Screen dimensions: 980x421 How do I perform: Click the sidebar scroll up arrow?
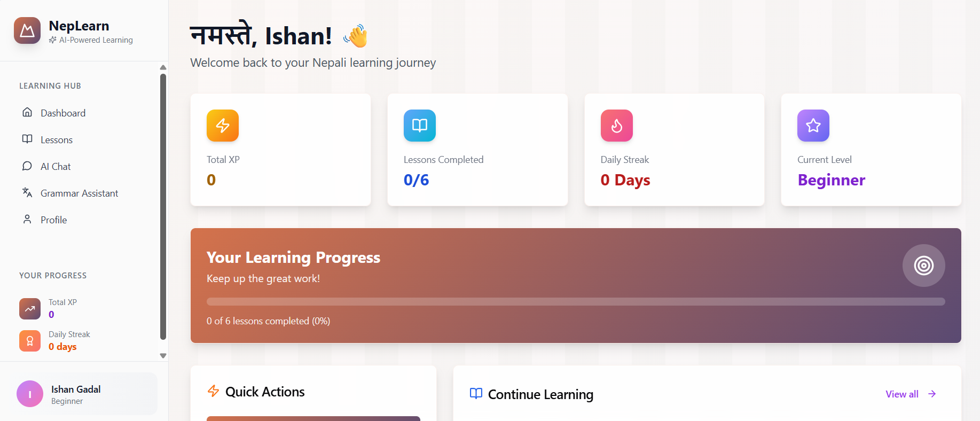163,67
